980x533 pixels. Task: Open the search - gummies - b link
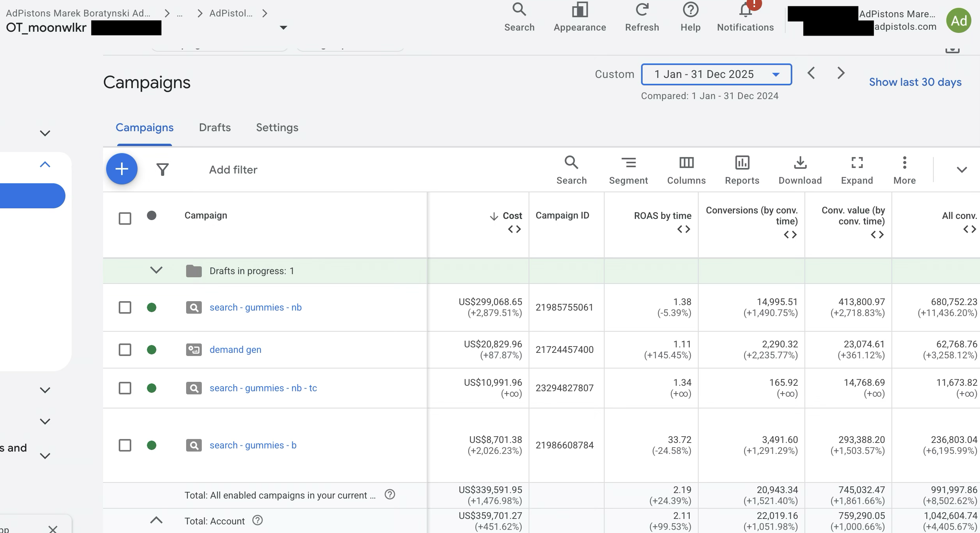[x=253, y=445]
